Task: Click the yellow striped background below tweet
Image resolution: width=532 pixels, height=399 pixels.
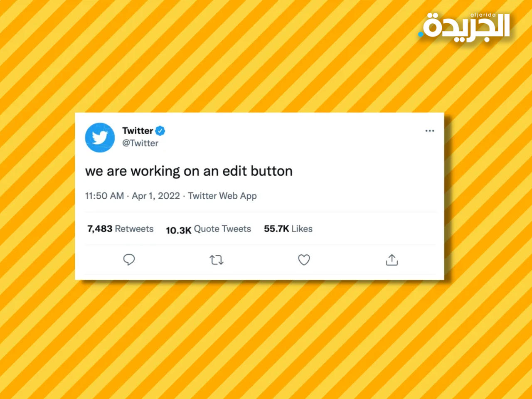Action: pyautogui.click(x=266, y=341)
